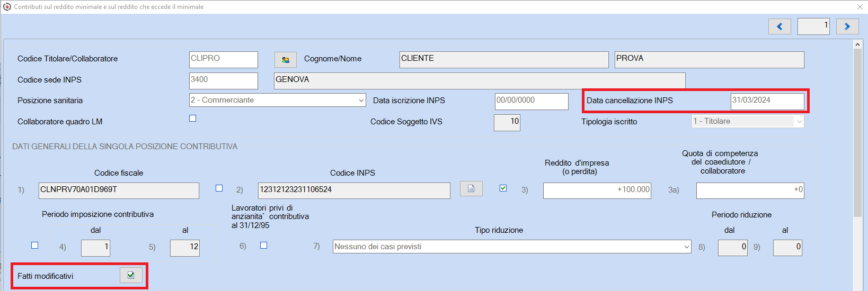Toggle Lavoratori privi di anzianità checkbox
Screen dimensions: 868x291
tap(264, 245)
